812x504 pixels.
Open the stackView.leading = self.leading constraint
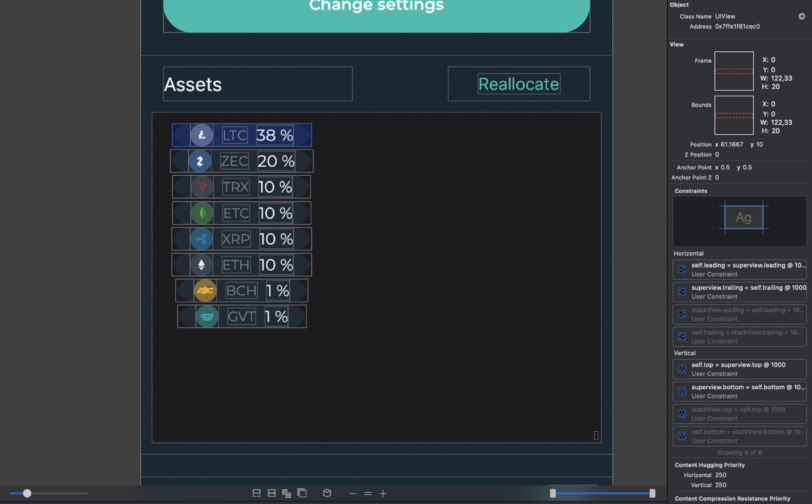(740, 314)
